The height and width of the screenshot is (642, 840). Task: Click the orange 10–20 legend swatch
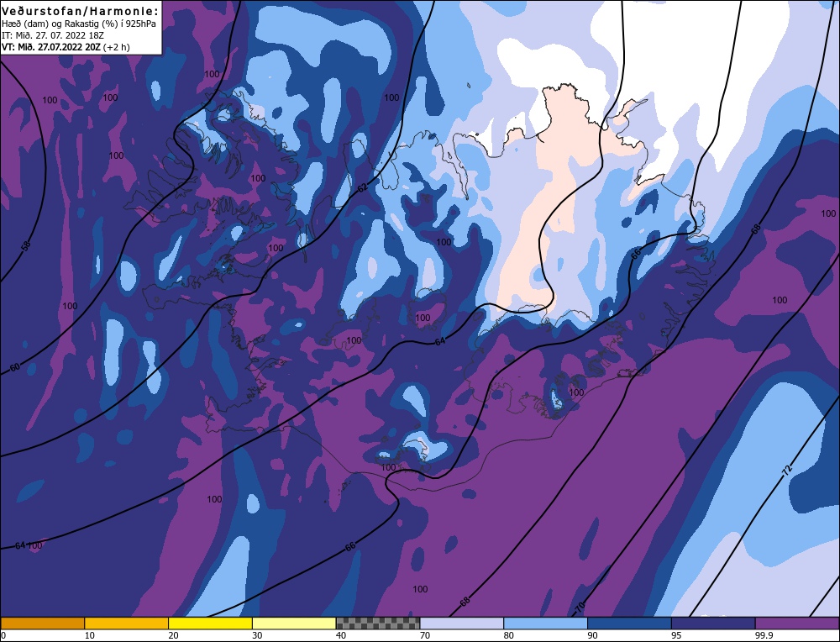(x=127, y=623)
